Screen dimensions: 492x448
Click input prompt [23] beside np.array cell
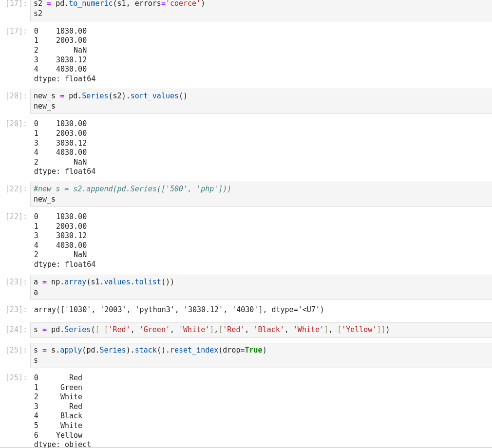(x=16, y=282)
